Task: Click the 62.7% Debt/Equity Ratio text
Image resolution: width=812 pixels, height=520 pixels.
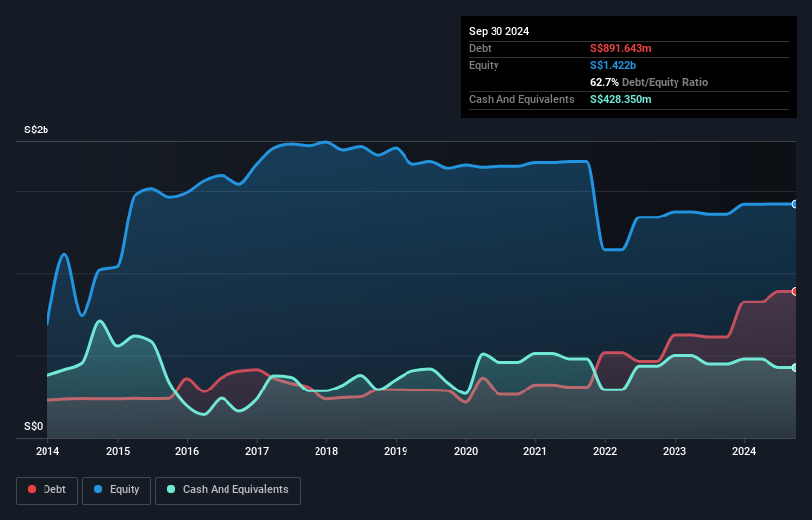Action: click(x=649, y=82)
